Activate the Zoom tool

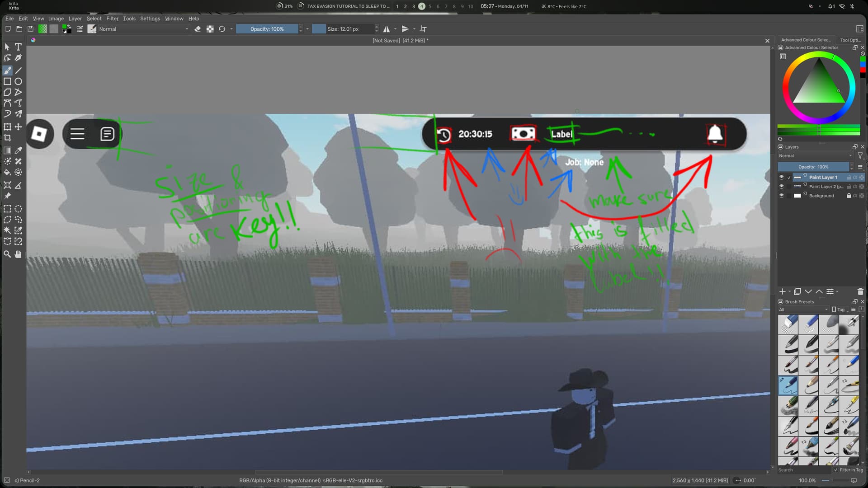[x=7, y=254]
